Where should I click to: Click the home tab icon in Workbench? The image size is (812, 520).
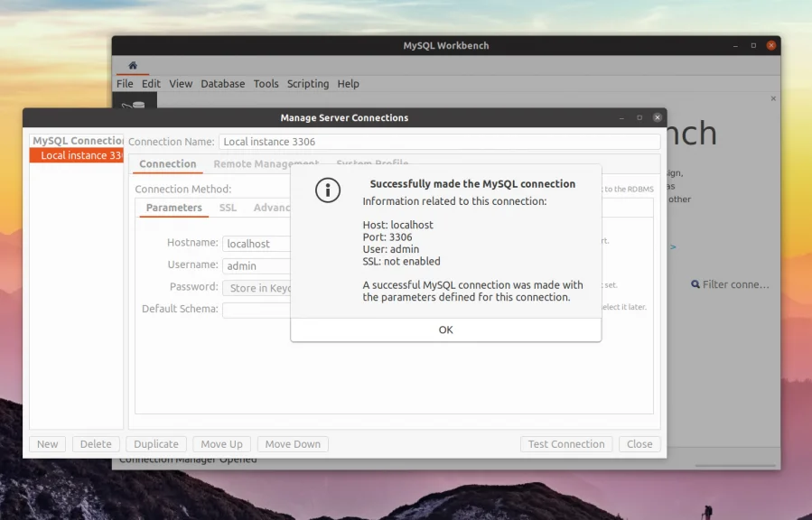tap(132, 65)
